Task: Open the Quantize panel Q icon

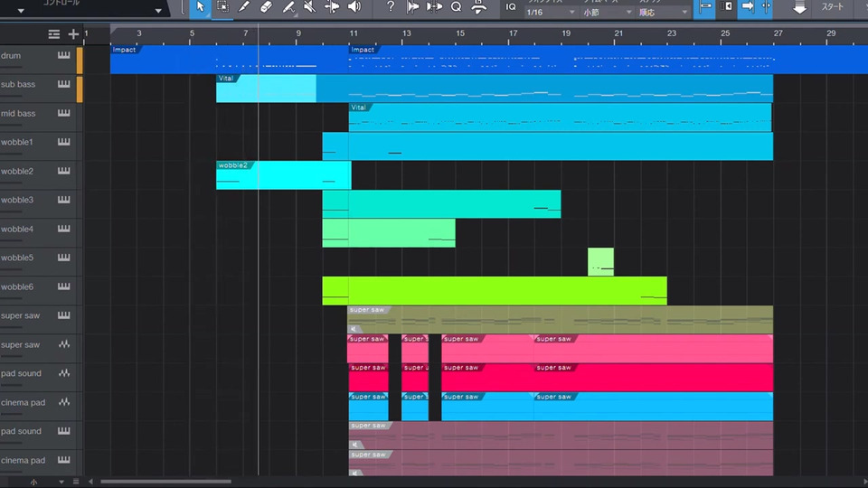Action: (456, 7)
